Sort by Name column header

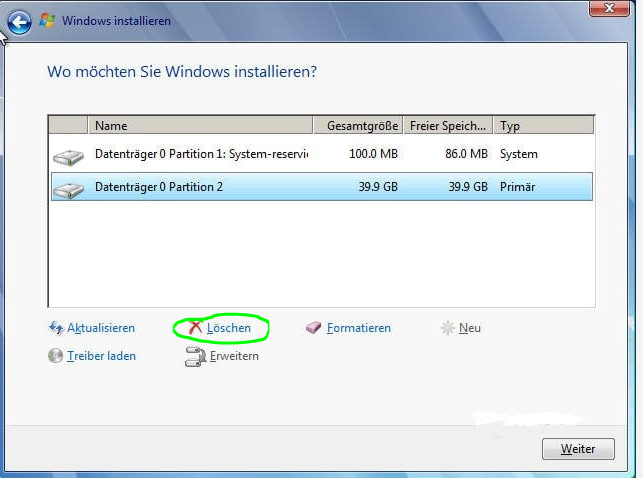200,125
